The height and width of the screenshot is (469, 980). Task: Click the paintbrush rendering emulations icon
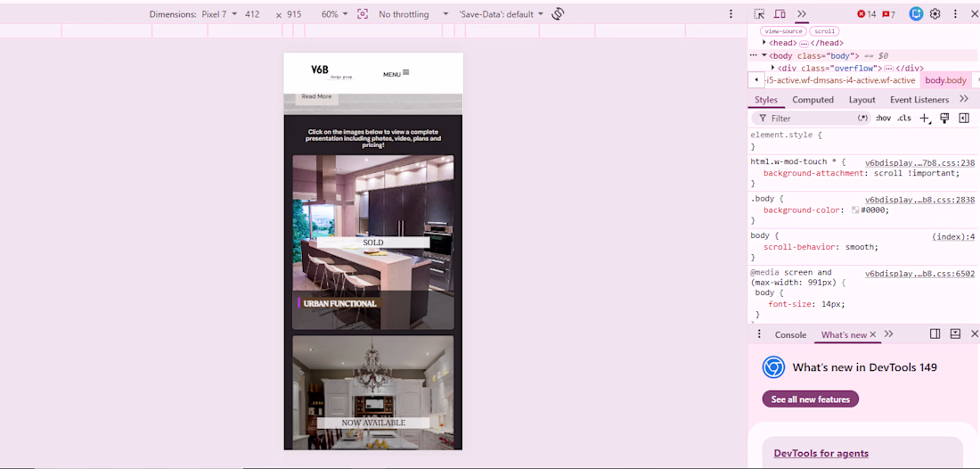click(945, 118)
